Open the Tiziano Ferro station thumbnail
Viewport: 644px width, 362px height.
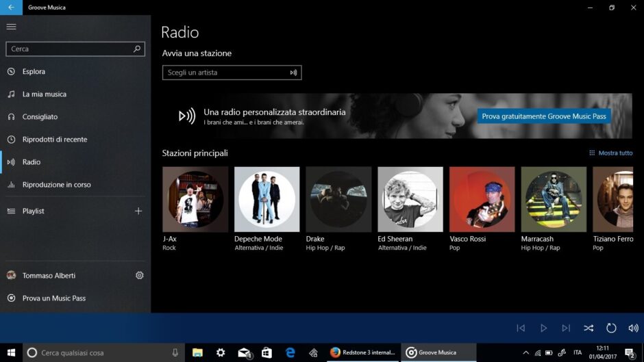pyautogui.click(x=612, y=199)
